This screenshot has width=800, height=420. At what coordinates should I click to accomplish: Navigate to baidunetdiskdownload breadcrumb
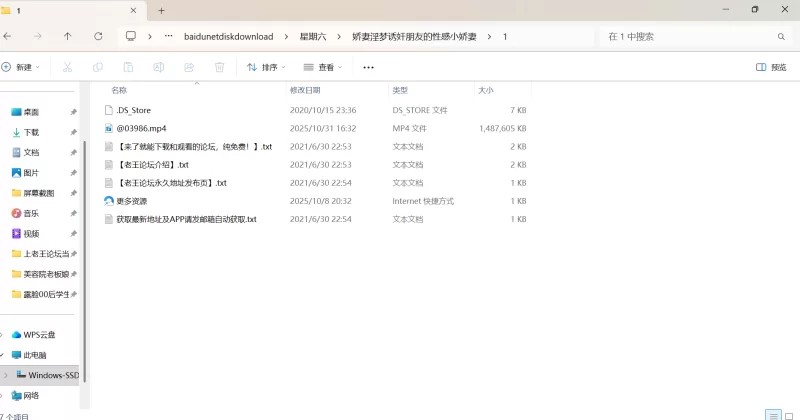tap(229, 37)
